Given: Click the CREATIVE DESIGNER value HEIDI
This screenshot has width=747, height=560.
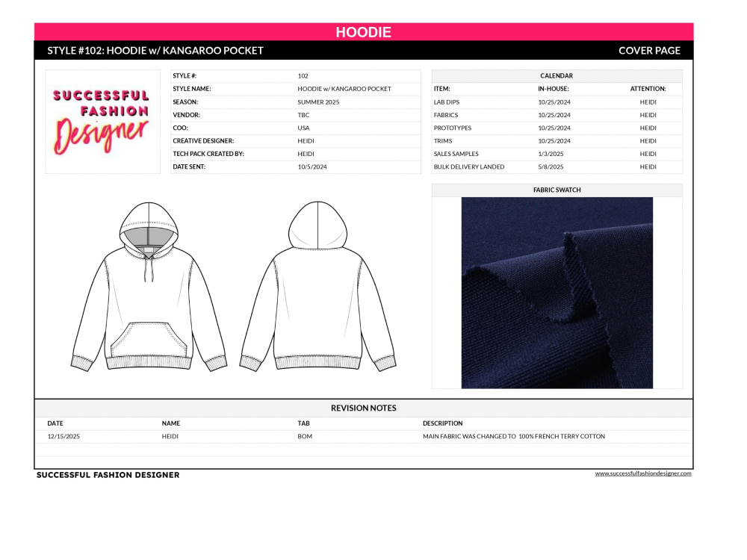Looking at the screenshot, I should tap(306, 141).
